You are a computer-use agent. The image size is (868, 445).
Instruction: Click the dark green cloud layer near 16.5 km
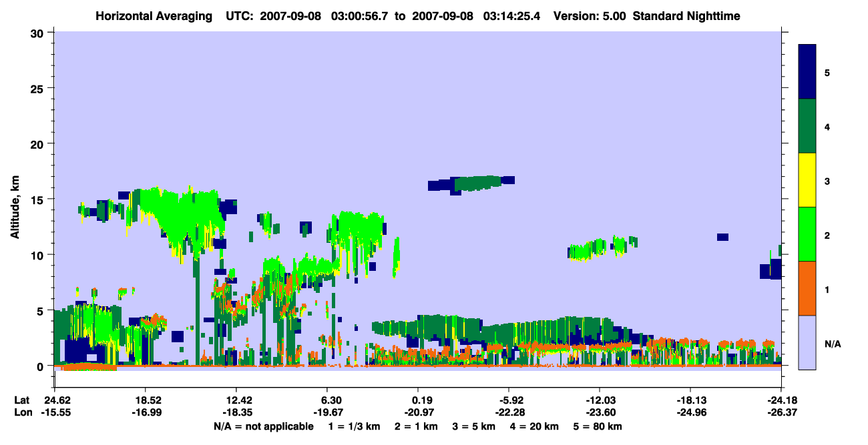[477, 183]
